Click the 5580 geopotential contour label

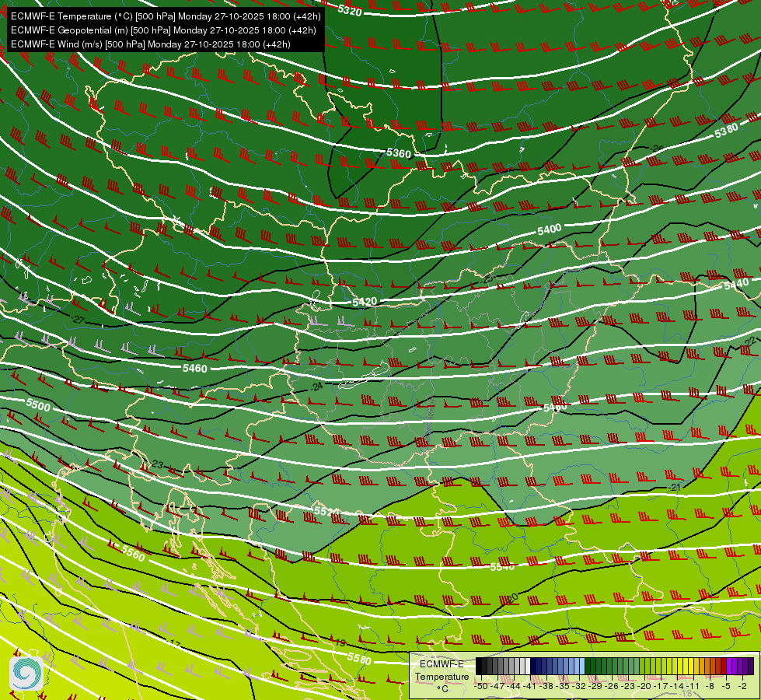(359, 659)
